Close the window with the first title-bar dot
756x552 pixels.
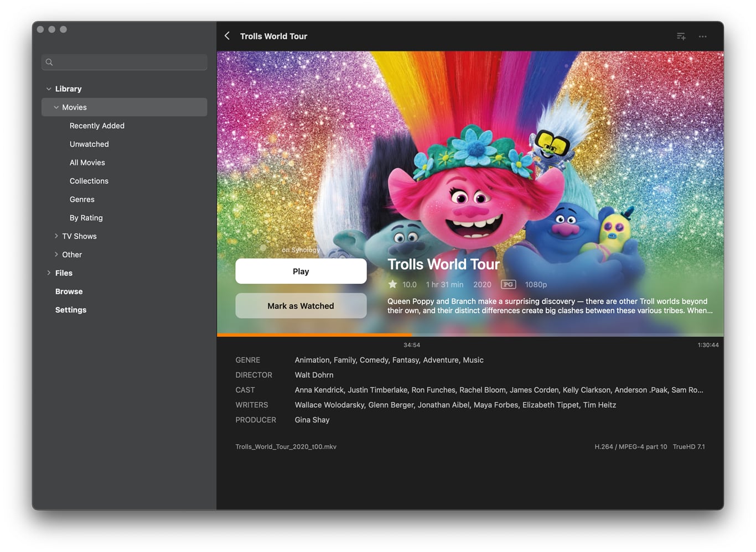pyautogui.click(x=40, y=29)
